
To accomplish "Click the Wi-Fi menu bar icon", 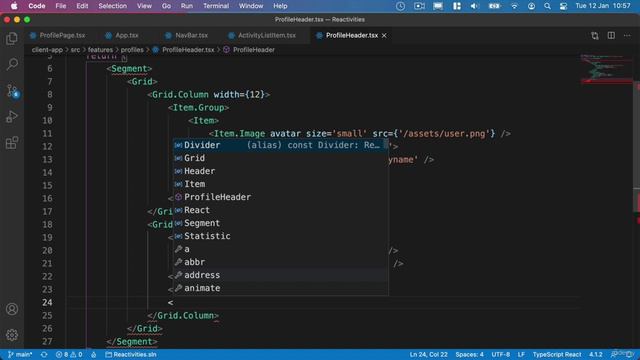I will click(x=514, y=6).
